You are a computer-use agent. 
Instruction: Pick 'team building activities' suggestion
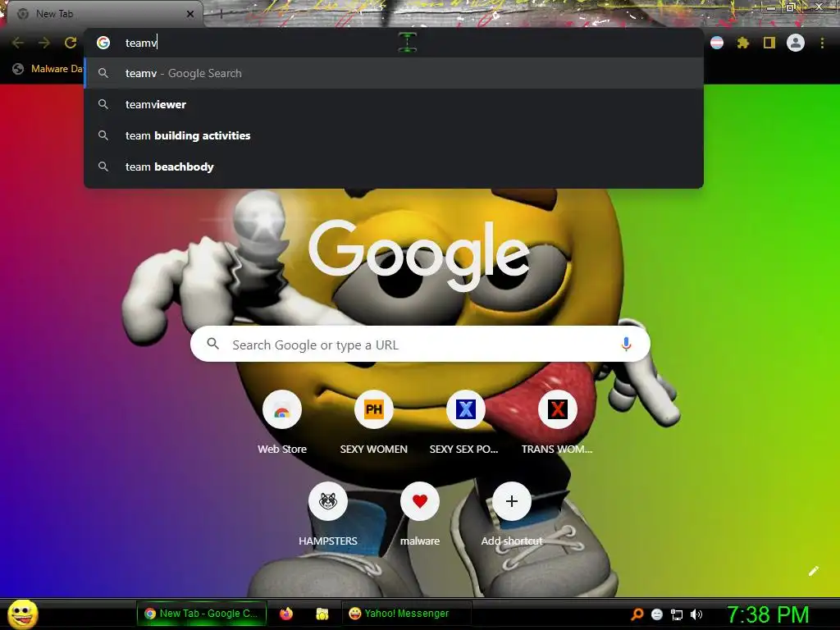(x=394, y=135)
